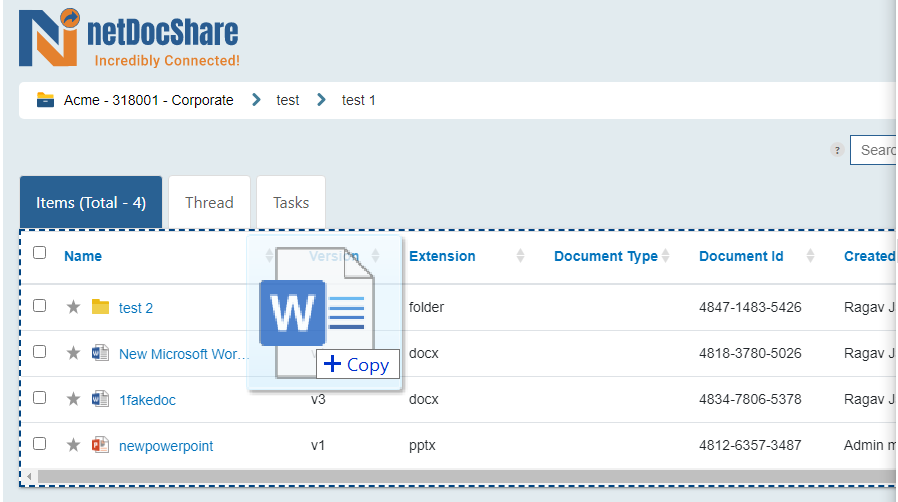Click the horizontal scrollbar track under table
This screenshot has height=502, width=898.
coord(467,476)
